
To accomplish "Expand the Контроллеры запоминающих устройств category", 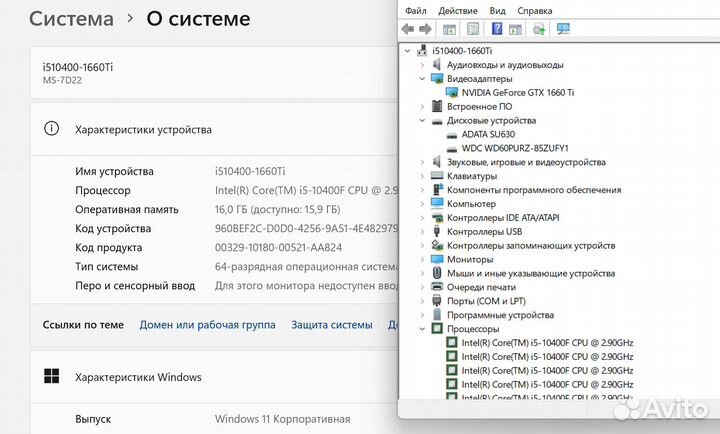I will coord(422,246).
